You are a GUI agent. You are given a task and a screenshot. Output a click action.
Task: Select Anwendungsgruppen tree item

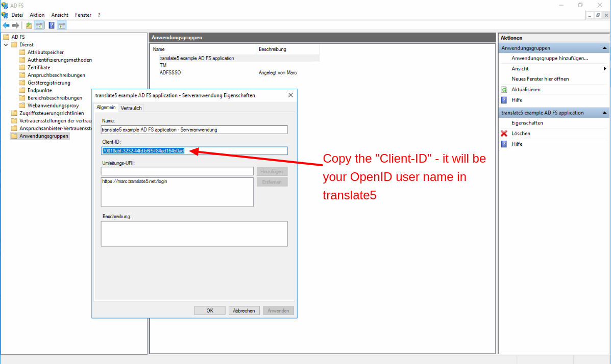(x=44, y=136)
